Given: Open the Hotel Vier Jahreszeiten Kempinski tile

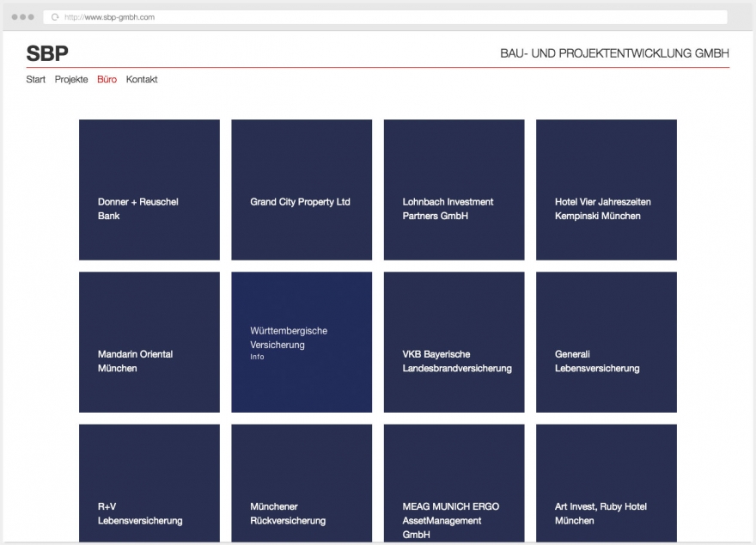Looking at the screenshot, I should click(607, 189).
